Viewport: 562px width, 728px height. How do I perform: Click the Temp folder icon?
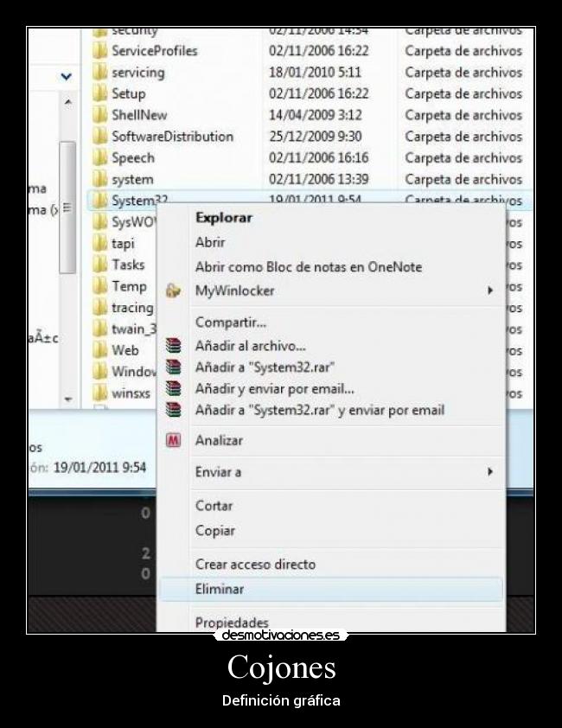[99, 286]
